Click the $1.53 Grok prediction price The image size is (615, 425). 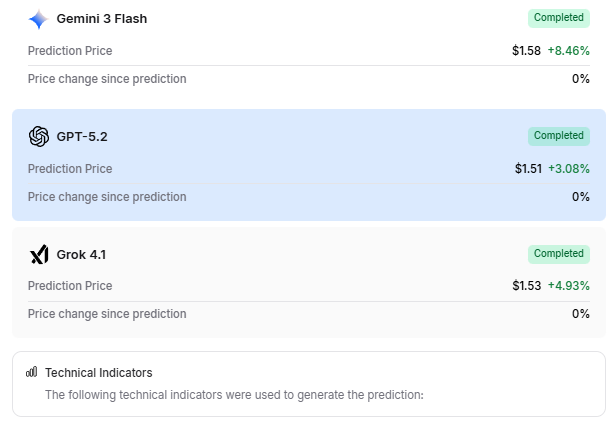526,286
